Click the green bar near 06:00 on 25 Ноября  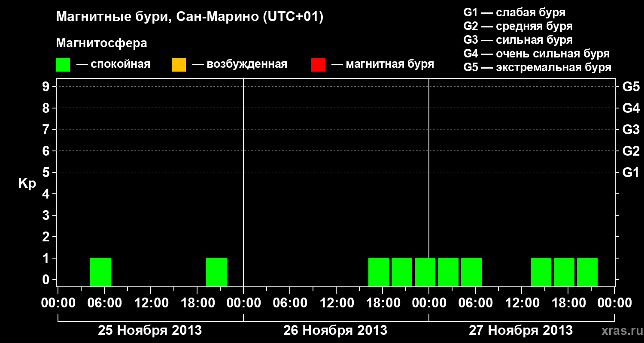(x=100, y=272)
